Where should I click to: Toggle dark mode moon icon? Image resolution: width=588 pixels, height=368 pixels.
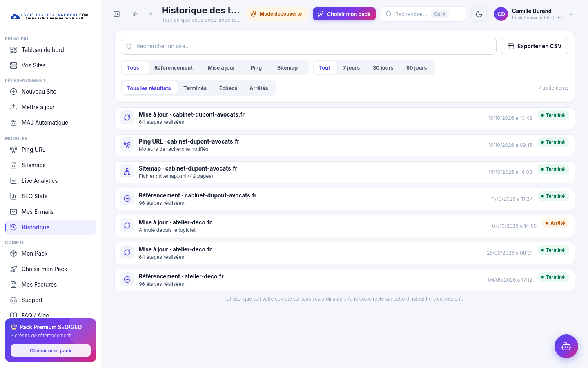click(x=479, y=14)
